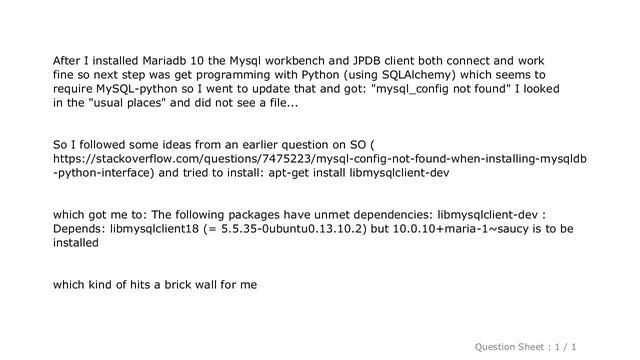Image resolution: width=640 pixels, height=360 pixels.
Task: Open the stackoverflow.com question URL
Action: 320,159
